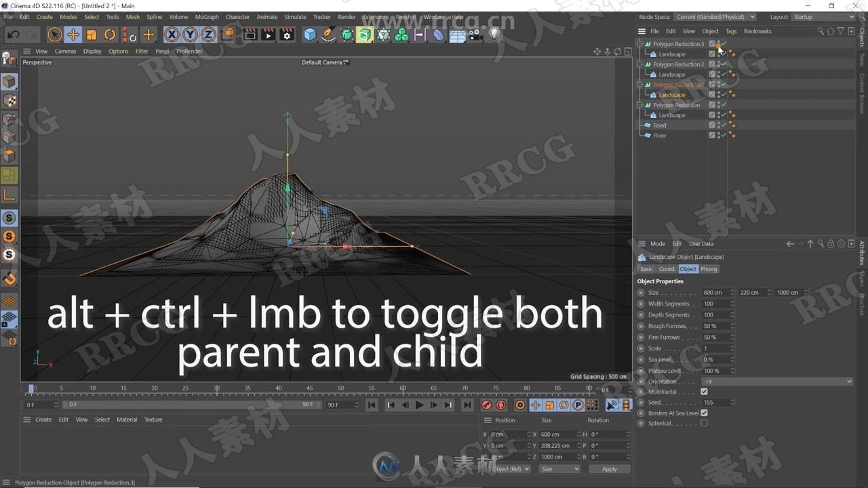Open the vertical Content Browser tab
Viewport: 868px width, 488px height.
click(863, 95)
